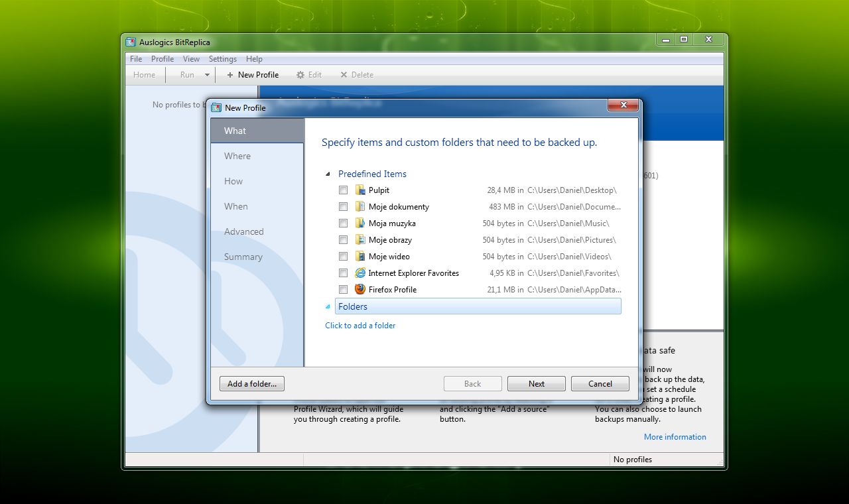Viewport: 849px width, 504px height.
Task: Click the C:\Users\Daniel\Music\ path
Action: coord(568,223)
